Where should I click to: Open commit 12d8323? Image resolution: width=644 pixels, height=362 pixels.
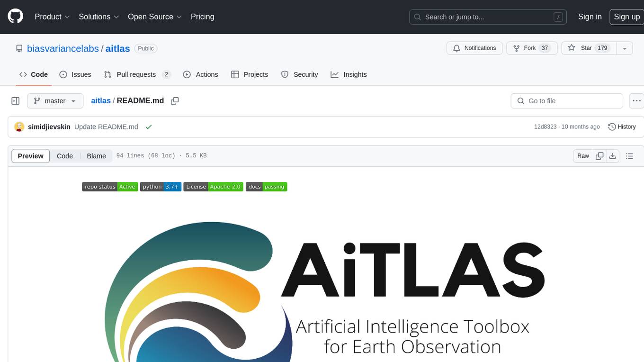tap(545, 127)
